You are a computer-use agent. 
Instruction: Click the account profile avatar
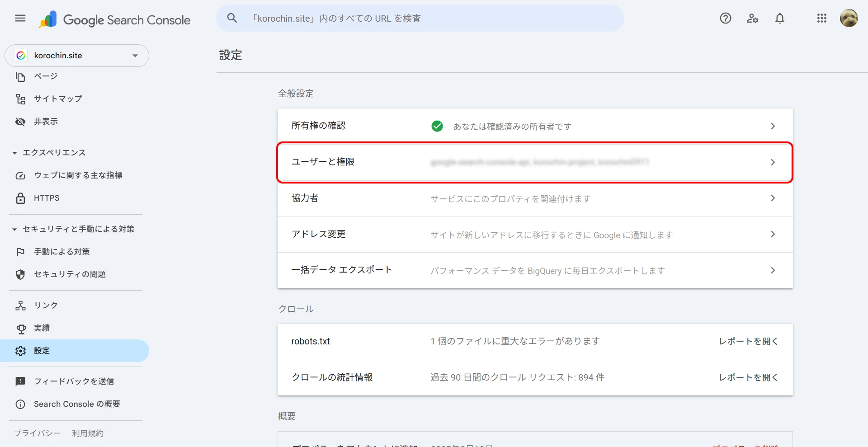tap(849, 18)
